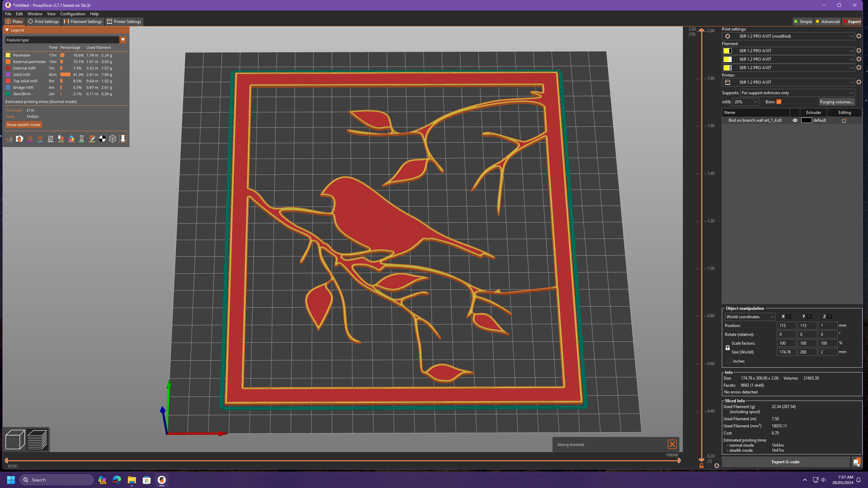This screenshot has height=488, width=868.
Task: Open World coordinates dropdown
Action: (x=750, y=317)
